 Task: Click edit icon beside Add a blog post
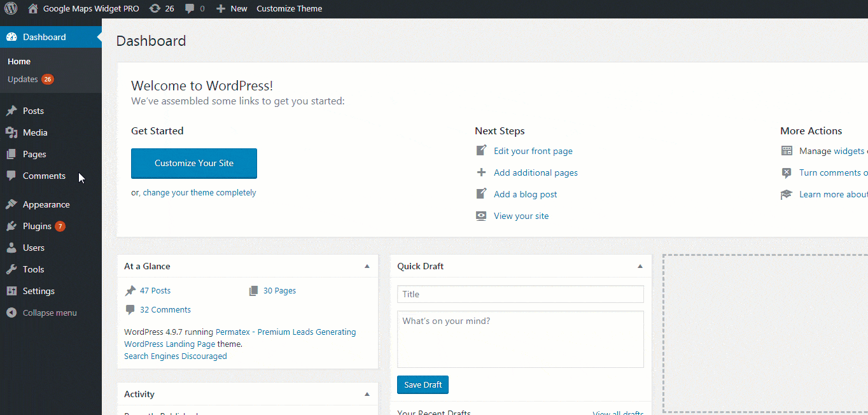pos(481,194)
